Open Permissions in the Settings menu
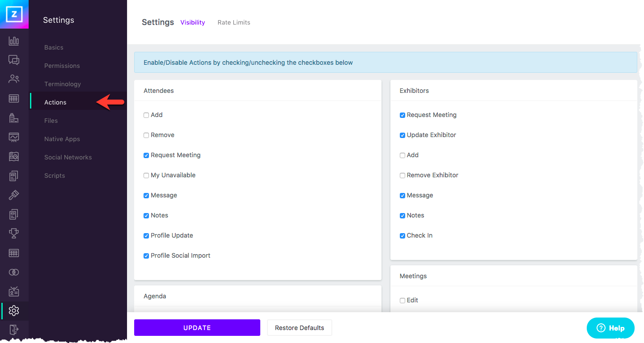 pos(62,66)
